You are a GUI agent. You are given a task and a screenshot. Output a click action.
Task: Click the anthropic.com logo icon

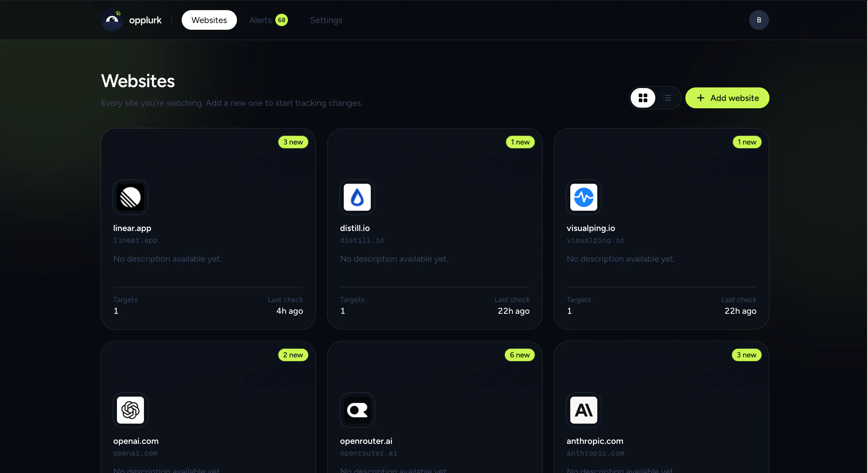click(583, 410)
